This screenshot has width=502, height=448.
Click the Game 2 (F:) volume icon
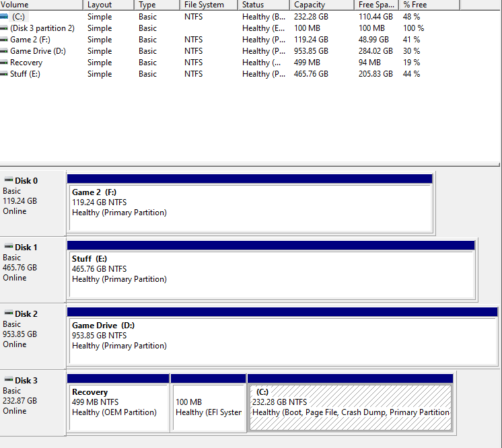pos(4,40)
